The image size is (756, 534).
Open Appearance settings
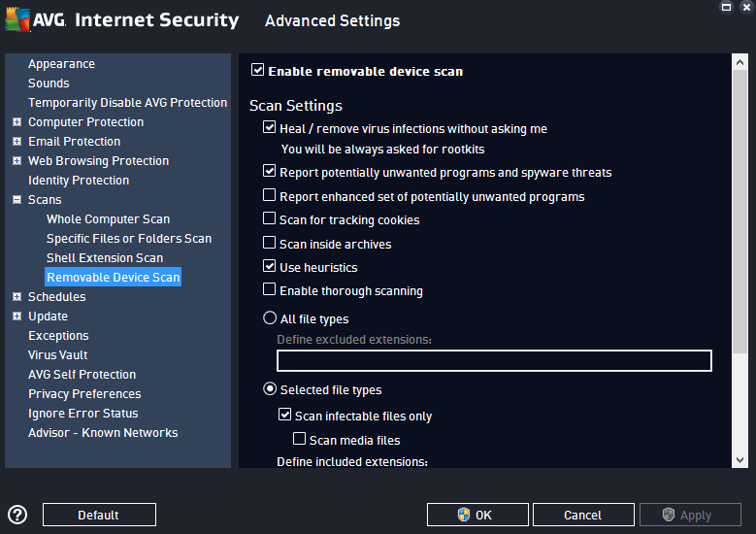pos(61,64)
